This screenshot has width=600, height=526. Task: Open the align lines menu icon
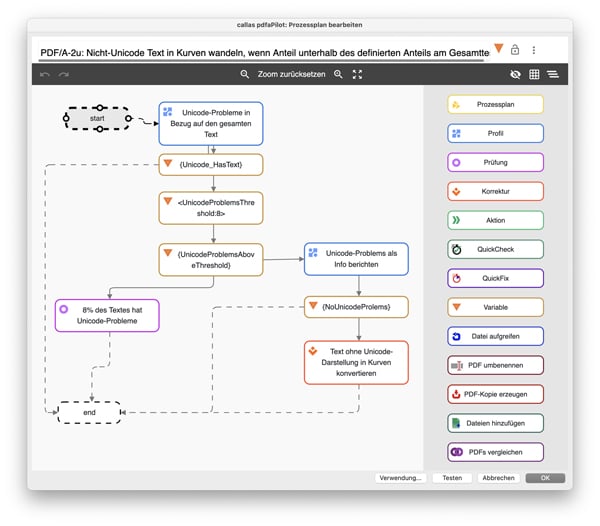point(553,74)
